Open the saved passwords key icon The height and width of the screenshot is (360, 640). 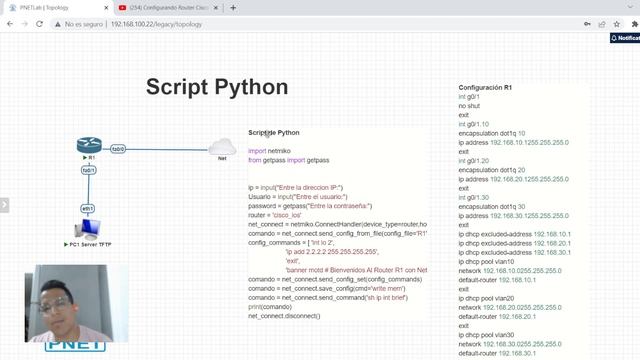587,24
